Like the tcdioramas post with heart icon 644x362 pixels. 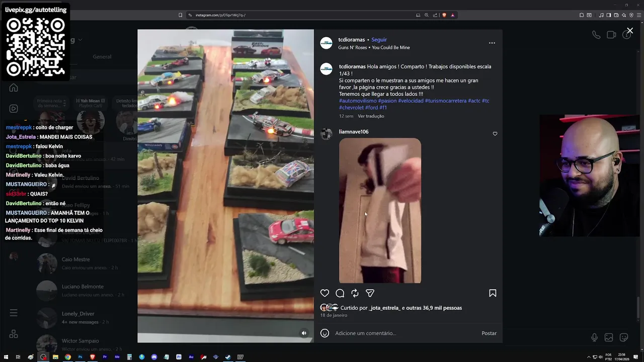(325, 293)
